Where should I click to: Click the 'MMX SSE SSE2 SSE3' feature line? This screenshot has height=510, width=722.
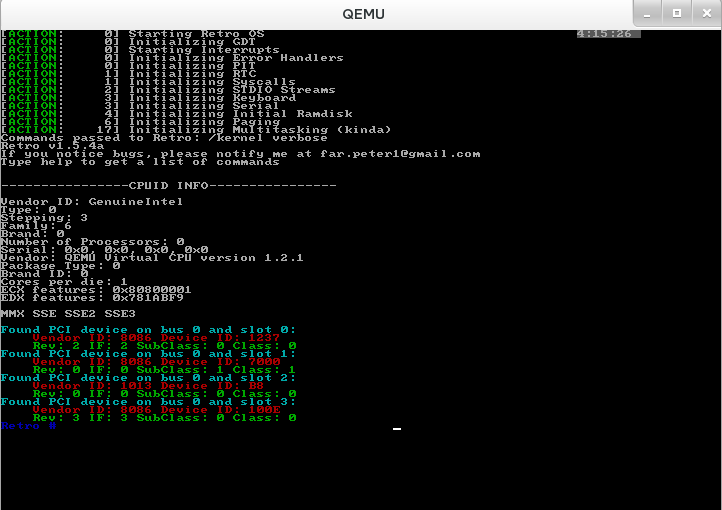click(68, 314)
